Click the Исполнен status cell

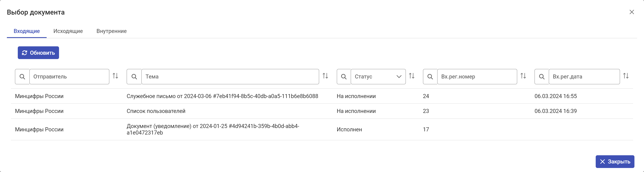(x=349, y=129)
